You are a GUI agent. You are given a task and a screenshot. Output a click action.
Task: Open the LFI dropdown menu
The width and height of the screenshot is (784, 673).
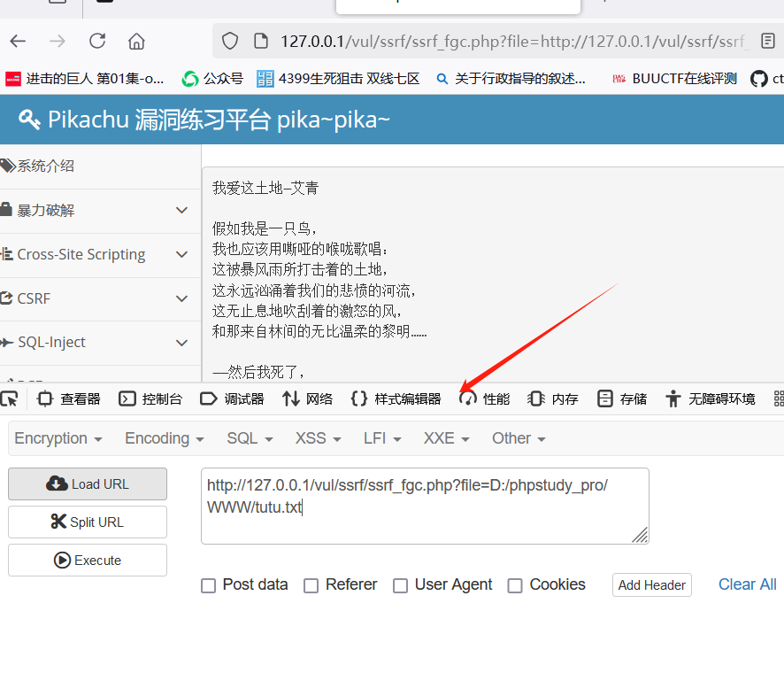coord(382,438)
